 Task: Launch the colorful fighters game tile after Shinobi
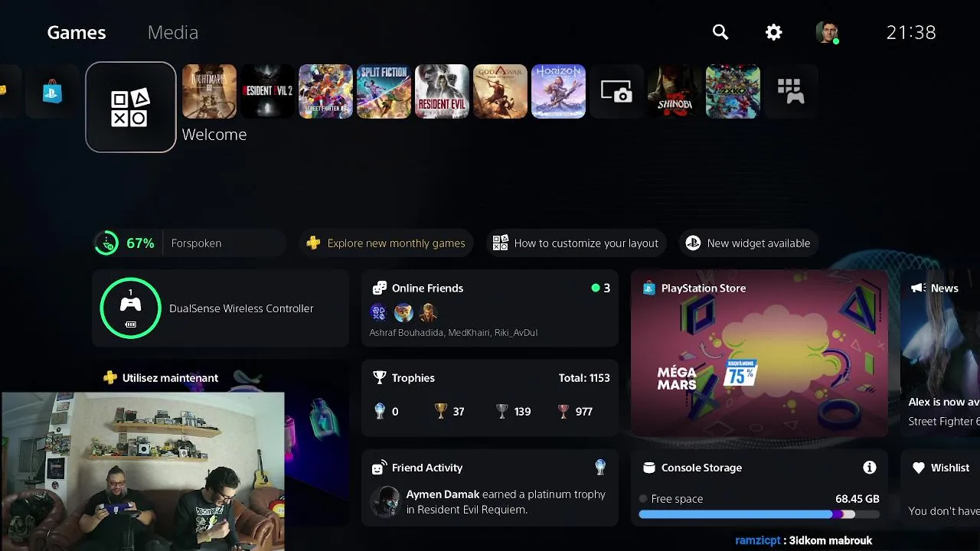(733, 92)
